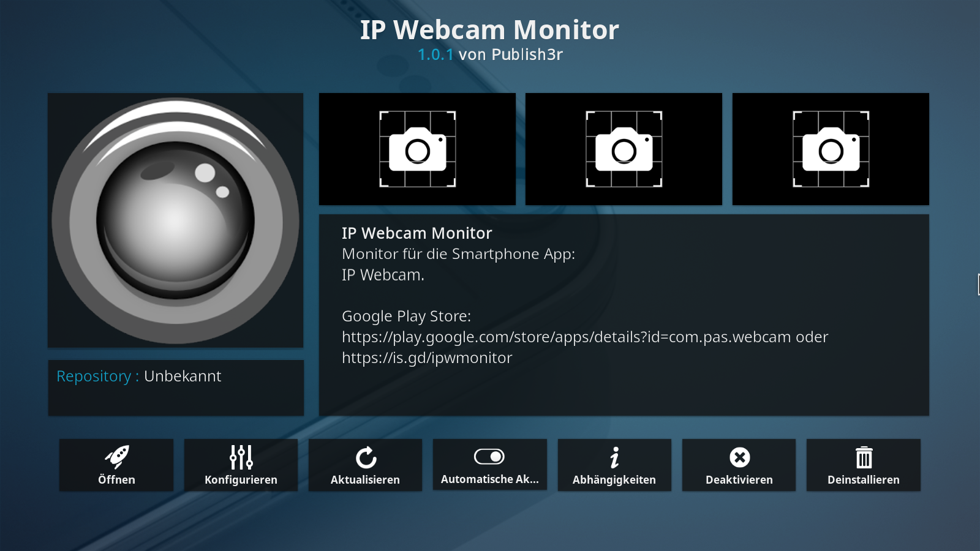Viewport: 980px width, 551px height.
Task: Open the first screenshot placeholder thumbnail
Action: point(417,149)
